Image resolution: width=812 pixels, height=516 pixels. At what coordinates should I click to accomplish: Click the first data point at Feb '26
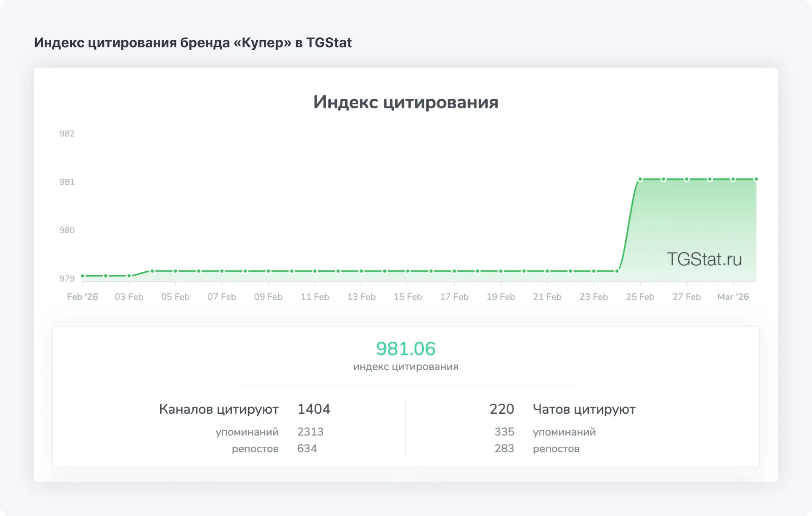click(x=82, y=276)
